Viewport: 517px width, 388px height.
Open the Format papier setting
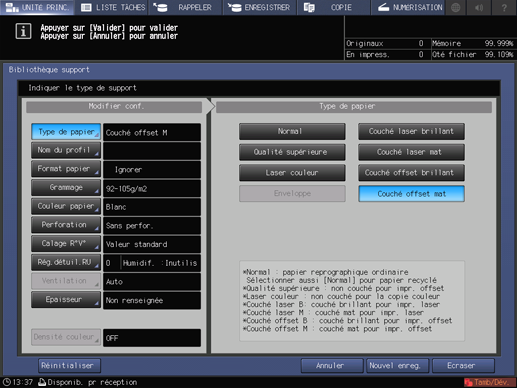(x=66, y=169)
